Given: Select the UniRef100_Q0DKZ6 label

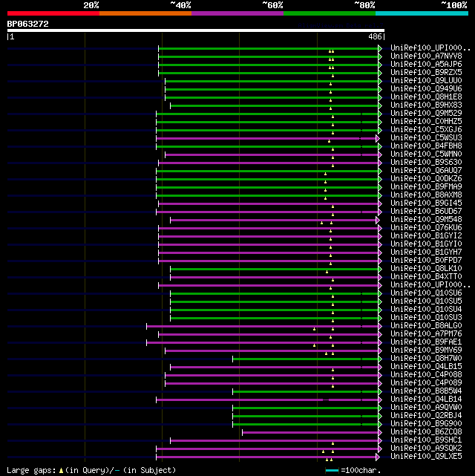Looking at the screenshot, I should click(x=426, y=179).
